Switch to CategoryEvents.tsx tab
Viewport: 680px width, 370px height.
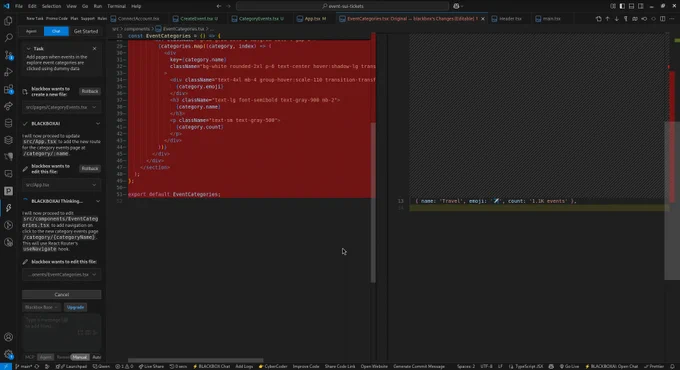[258, 19]
